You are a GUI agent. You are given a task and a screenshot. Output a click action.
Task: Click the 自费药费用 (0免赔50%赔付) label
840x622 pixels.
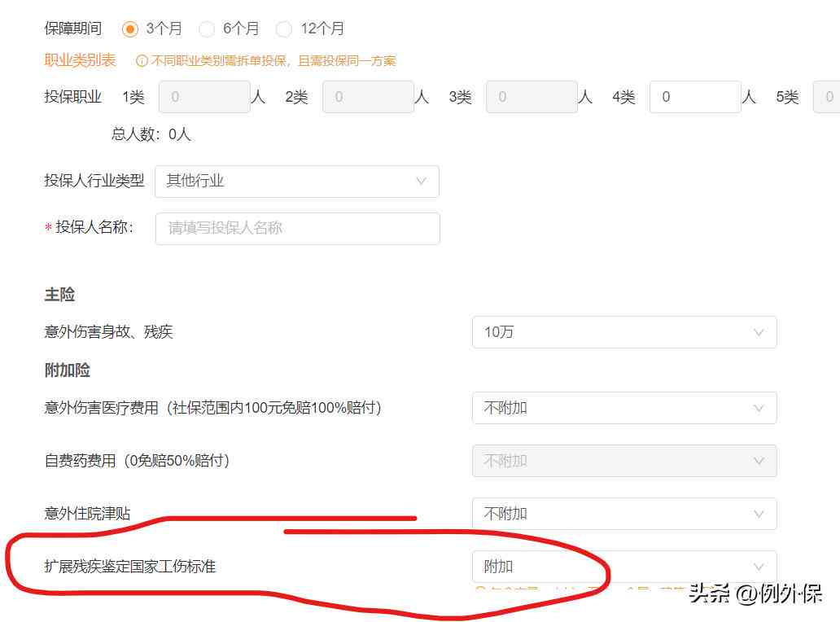(137, 461)
